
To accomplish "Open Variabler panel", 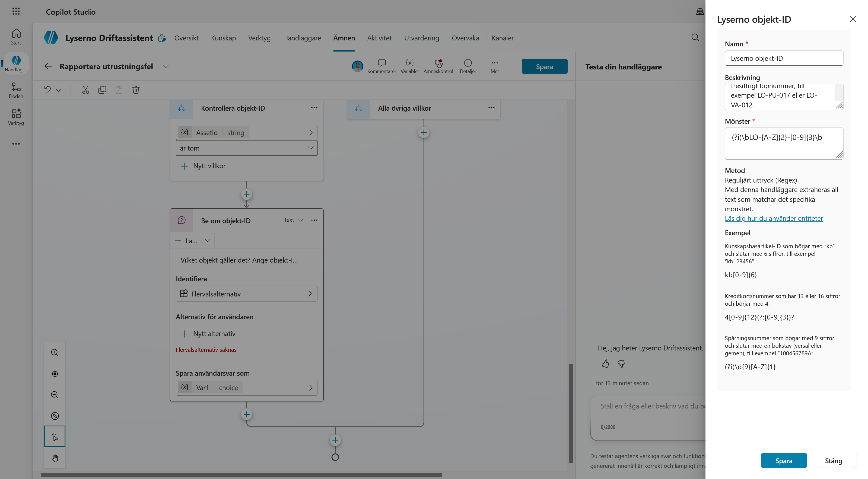I will (x=410, y=66).
